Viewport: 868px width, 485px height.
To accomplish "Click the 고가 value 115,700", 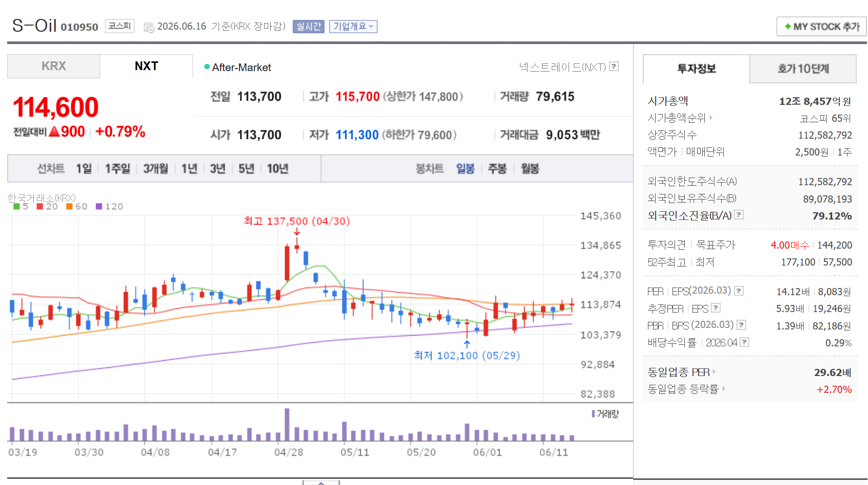I will pyautogui.click(x=358, y=97).
